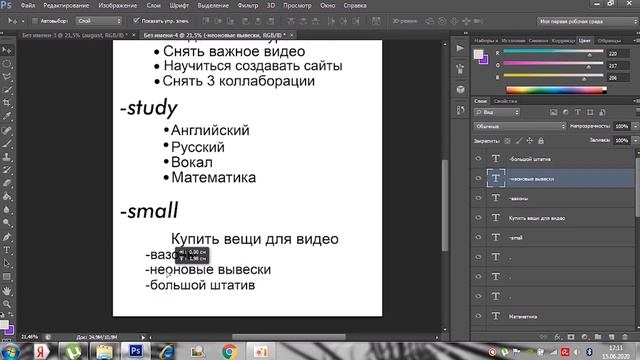The image size is (640, 360).
Task: Select the Eyedropper tool
Action: 7,116
